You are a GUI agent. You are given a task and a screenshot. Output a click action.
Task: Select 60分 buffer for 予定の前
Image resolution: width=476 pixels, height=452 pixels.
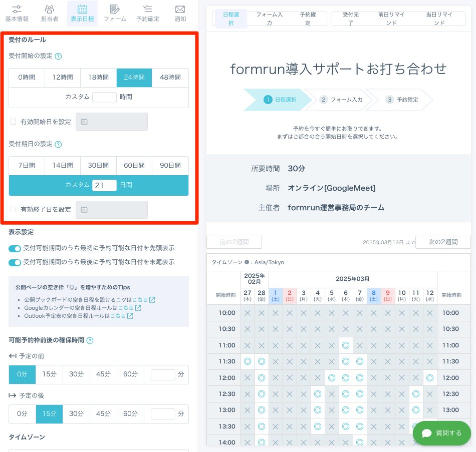[131, 374]
